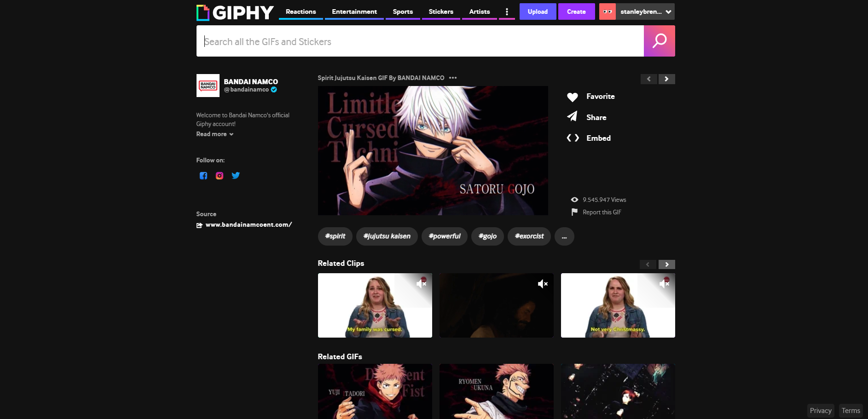Click the Upload button
Screen dimensions: 868x419
coord(538,11)
